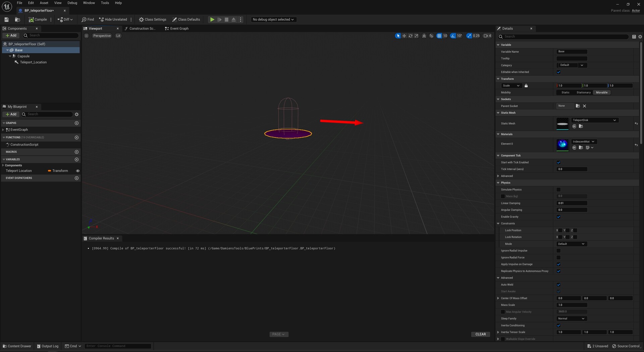
Task: Activate the Scale transform tool
Action: point(416,36)
